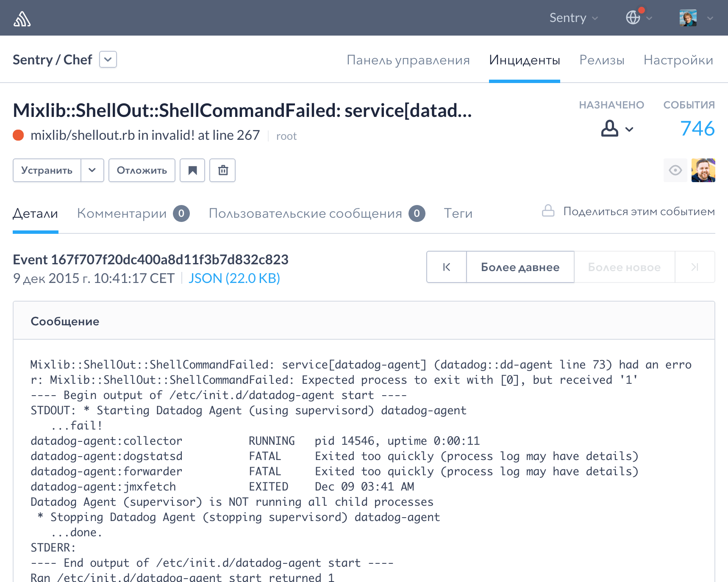Open Пользовательские сообщения tab
The image size is (728, 582).
pos(306,213)
